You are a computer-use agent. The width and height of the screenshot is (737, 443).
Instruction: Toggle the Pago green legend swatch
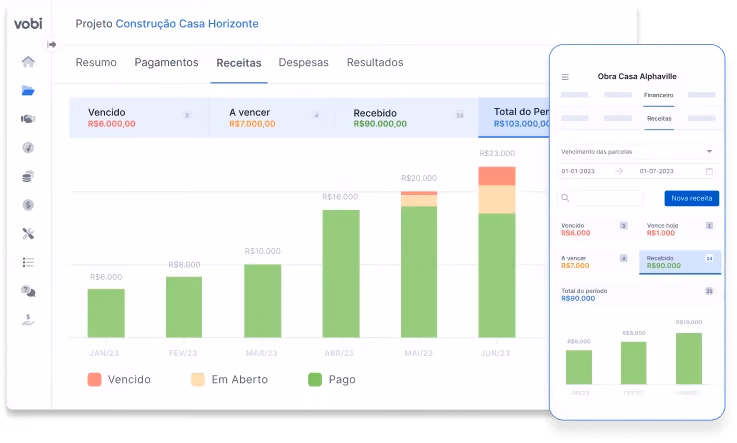pyautogui.click(x=315, y=380)
